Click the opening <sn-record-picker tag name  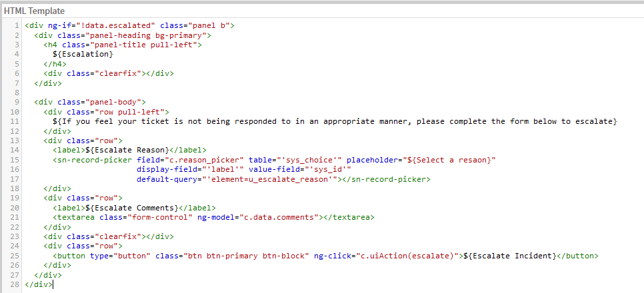coord(93,160)
